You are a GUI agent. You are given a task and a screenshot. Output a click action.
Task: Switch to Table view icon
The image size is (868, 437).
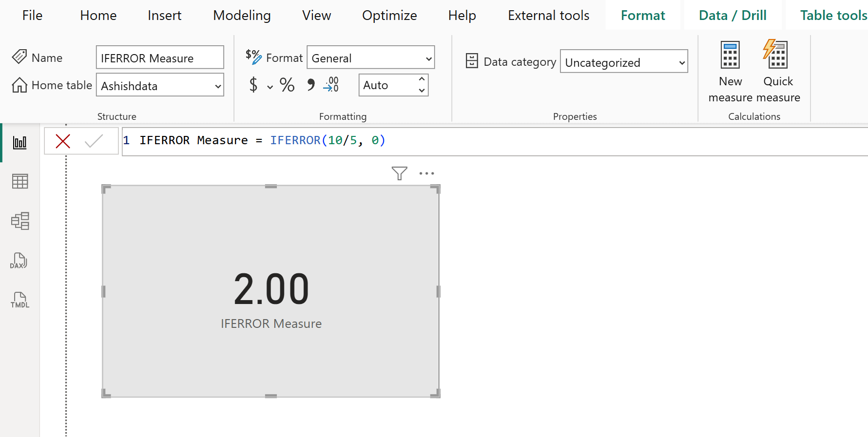click(19, 181)
